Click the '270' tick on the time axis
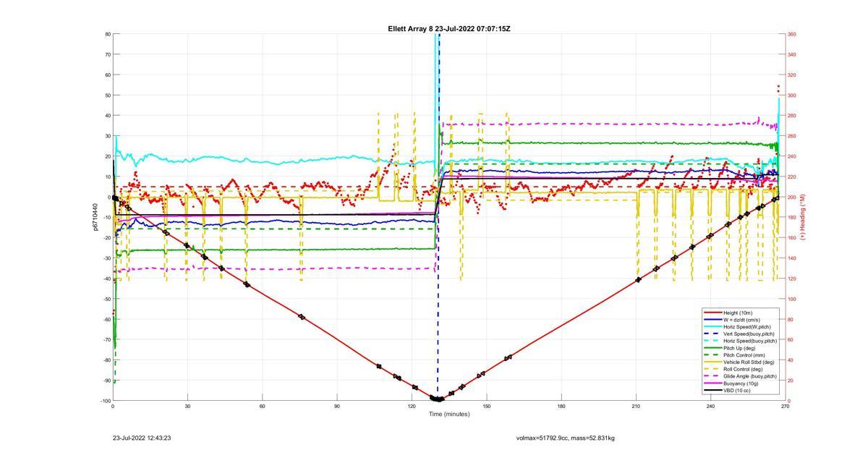 [785, 407]
